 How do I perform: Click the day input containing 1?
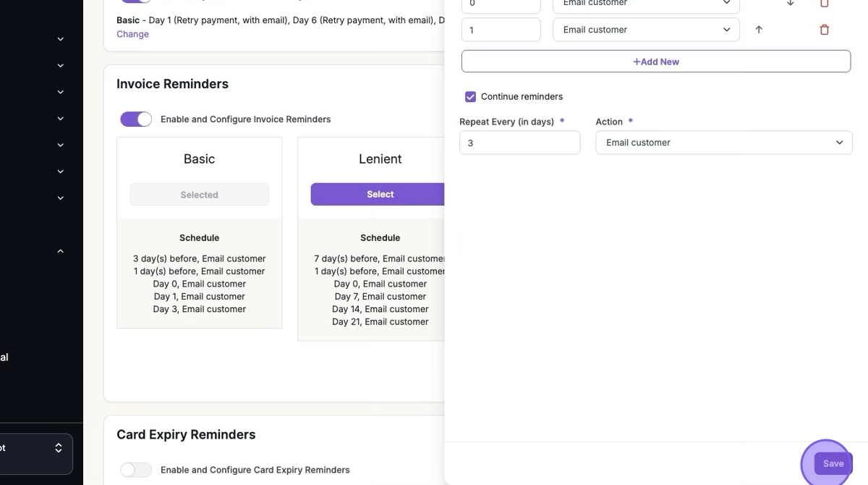(x=501, y=30)
